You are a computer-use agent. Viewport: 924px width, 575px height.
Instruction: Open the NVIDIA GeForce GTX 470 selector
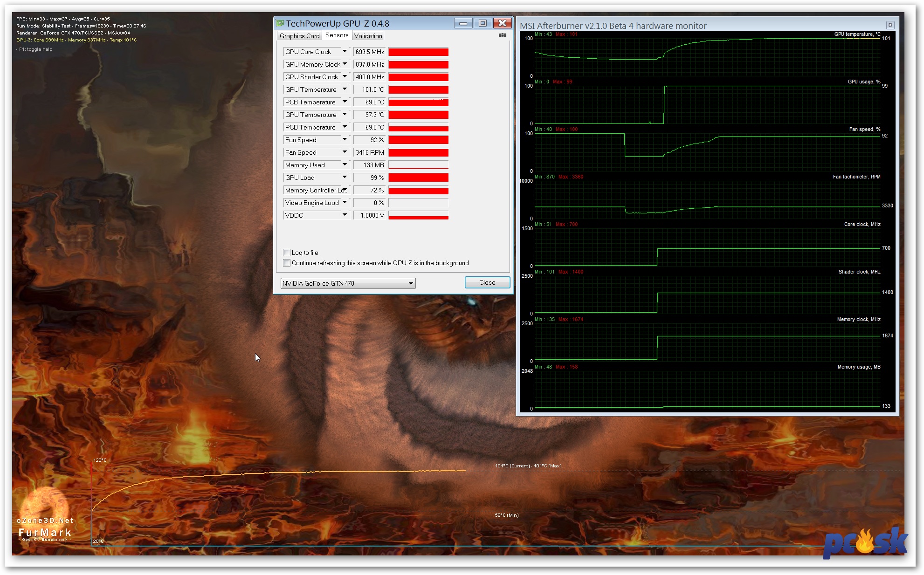348,283
